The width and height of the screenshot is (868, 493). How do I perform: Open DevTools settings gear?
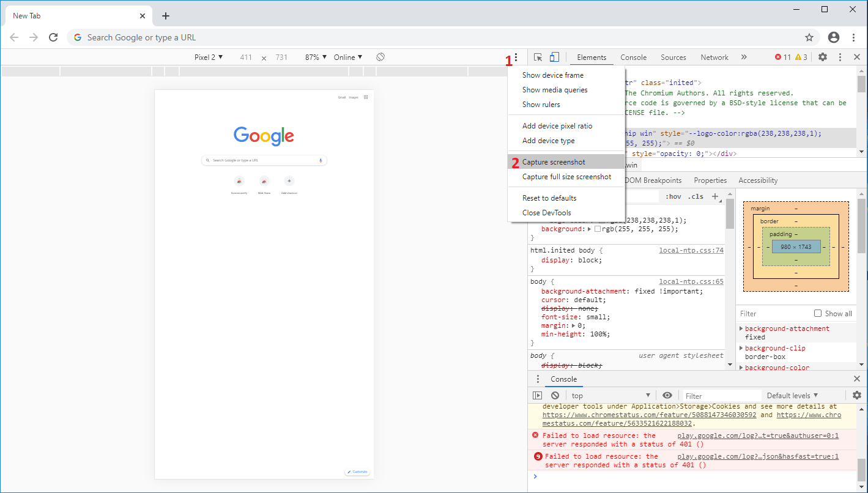(823, 57)
